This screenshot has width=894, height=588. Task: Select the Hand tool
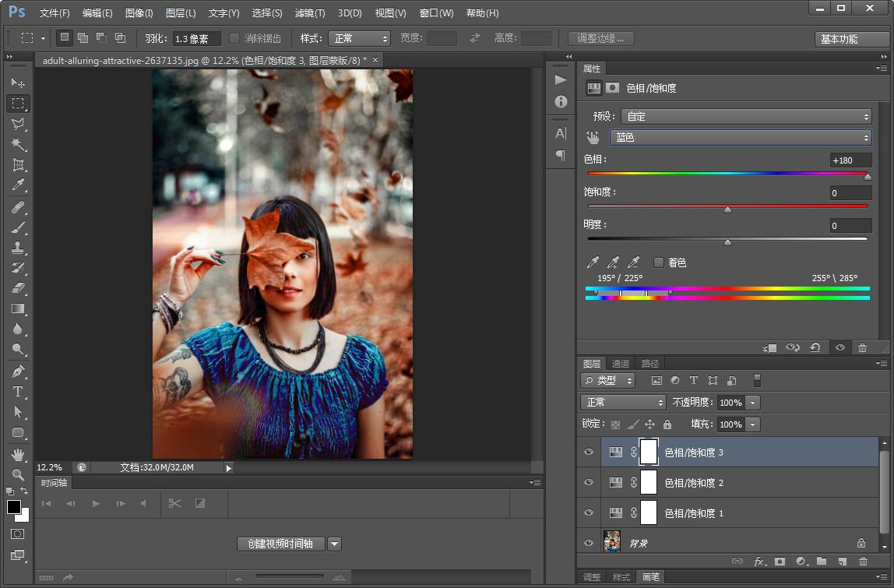[x=18, y=454]
